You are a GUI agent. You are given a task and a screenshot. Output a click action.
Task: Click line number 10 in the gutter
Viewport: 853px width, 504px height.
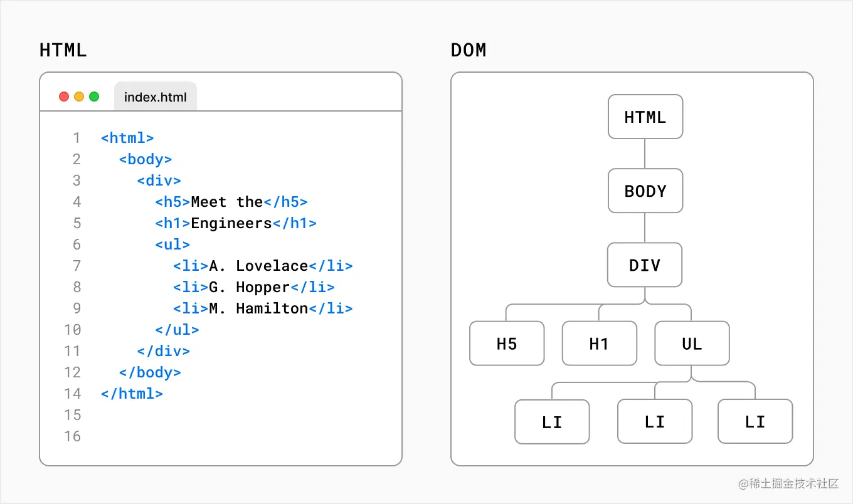pos(73,330)
